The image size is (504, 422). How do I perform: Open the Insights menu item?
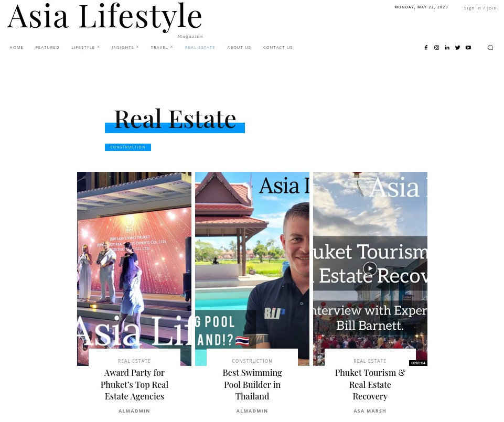coord(123,48)
